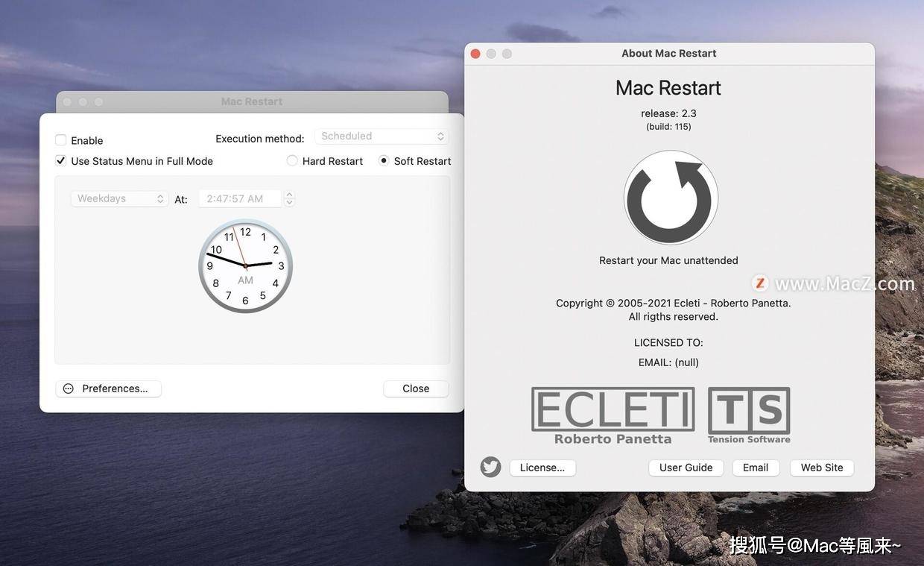The width and height of the screenshot is (924, 566).
Task: Click the Twitter bird icon
Action: 490,467
